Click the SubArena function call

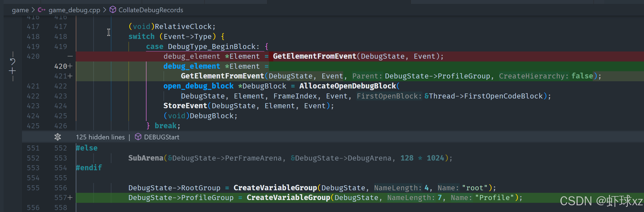pos(145,158)
